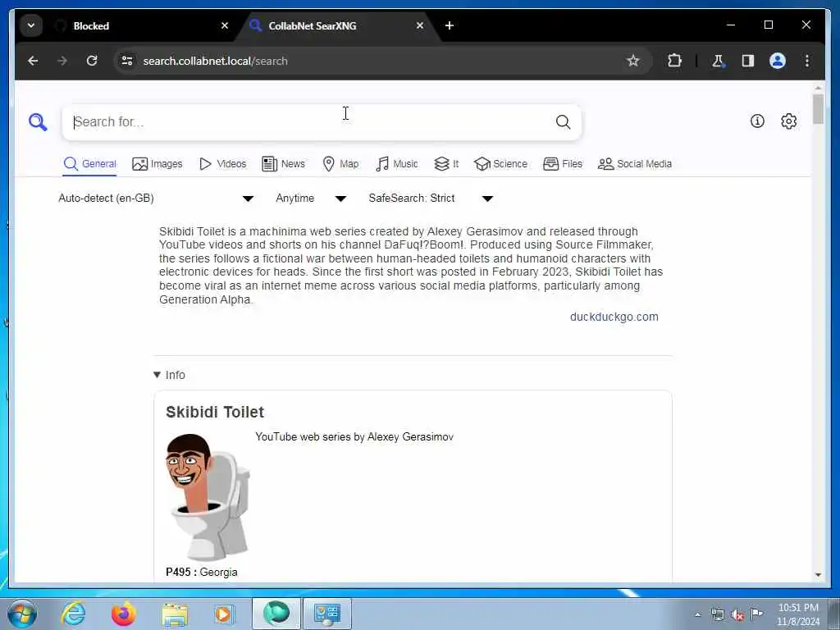Open the control panel taskbar icon
This screenshot has height=630, width=840.
pos(327,614)
